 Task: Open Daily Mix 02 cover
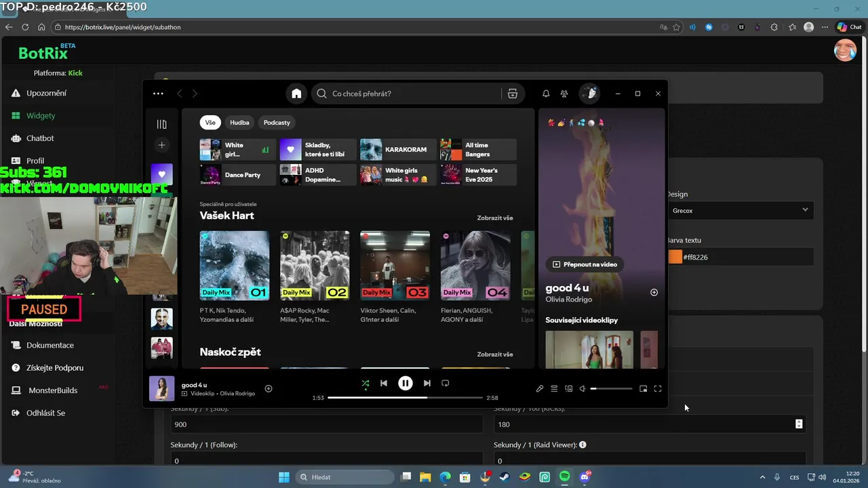pos(315,266)
